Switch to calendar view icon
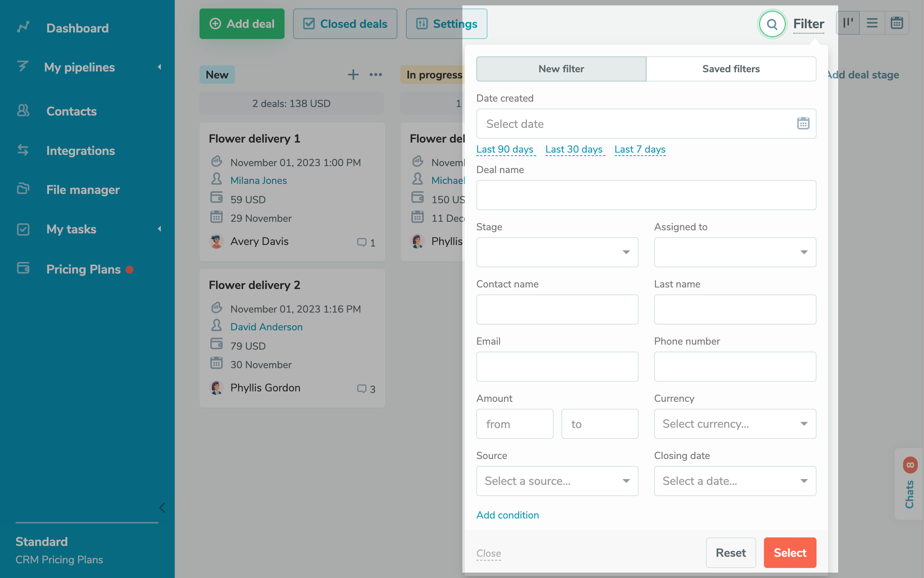This screenshot has height=578, width=924. pos(897,23)
